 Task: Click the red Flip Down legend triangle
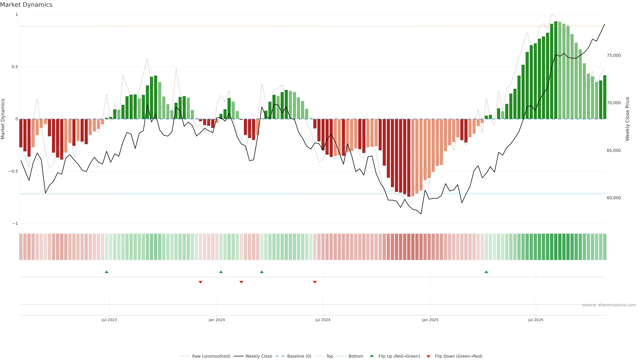click(428, 356)
